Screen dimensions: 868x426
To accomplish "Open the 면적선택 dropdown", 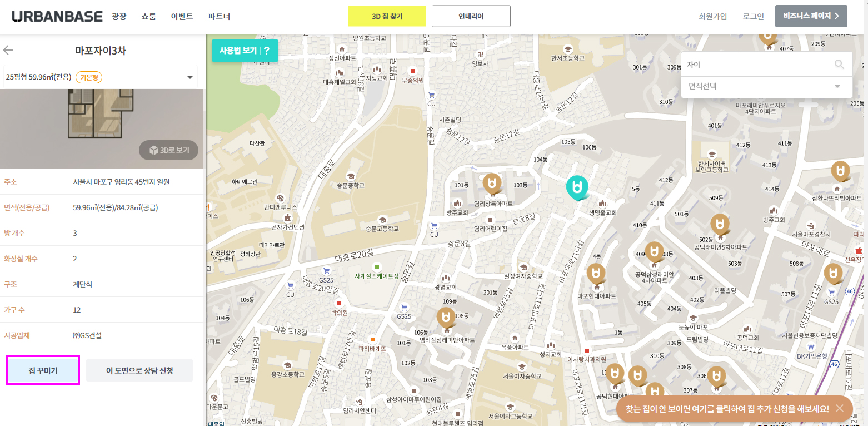I will 766,86.
